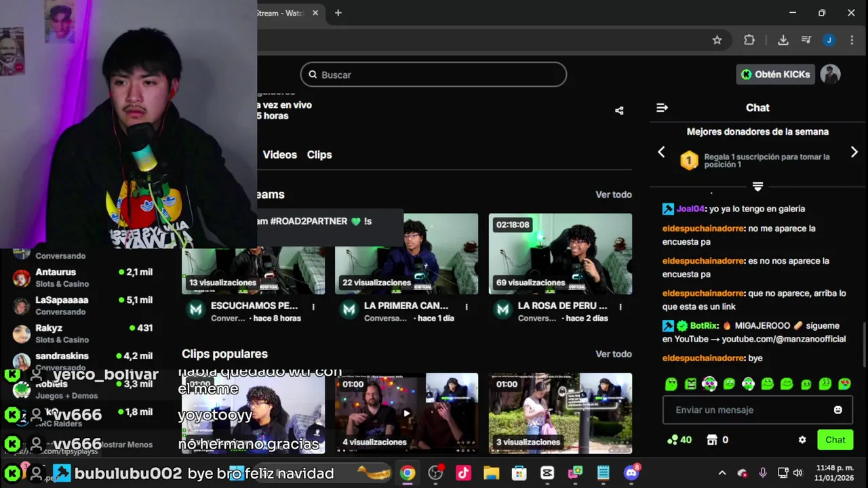868x488 pixels.
Task: Show previous top donor with left arrow
Action: tap(662, 152)
